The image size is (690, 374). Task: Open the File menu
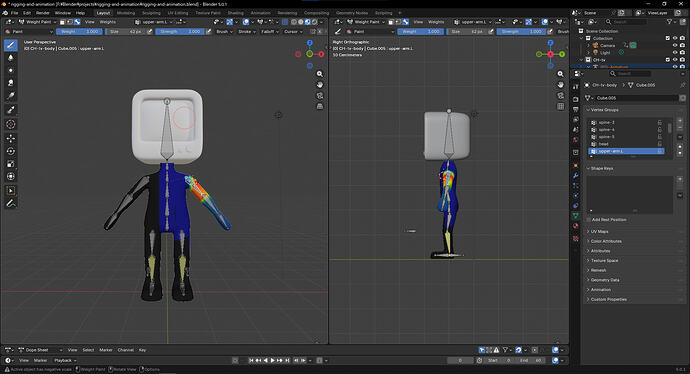tap(15, 13)
